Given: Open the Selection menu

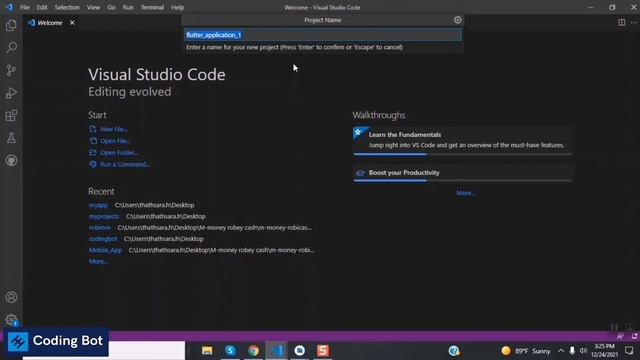Looking at the screenshot, I should 67,7.
